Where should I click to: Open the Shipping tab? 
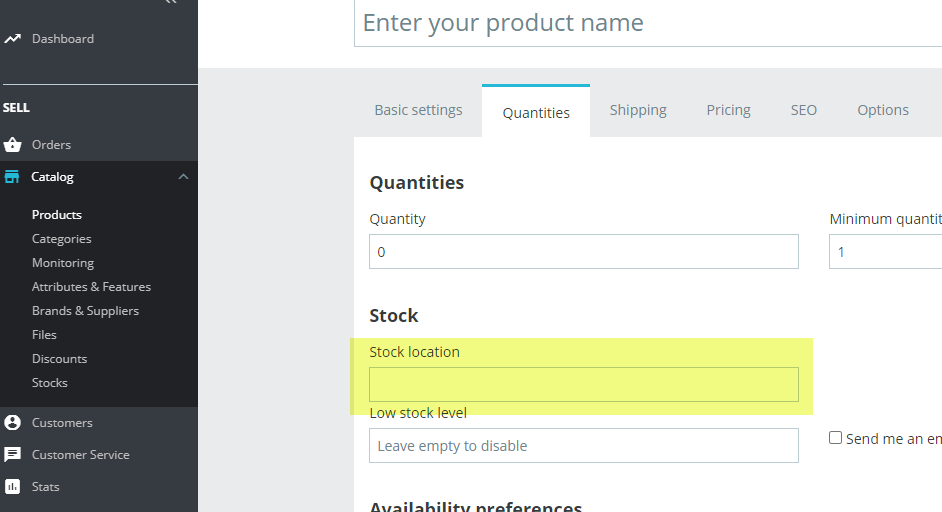[x=638, y=110]
